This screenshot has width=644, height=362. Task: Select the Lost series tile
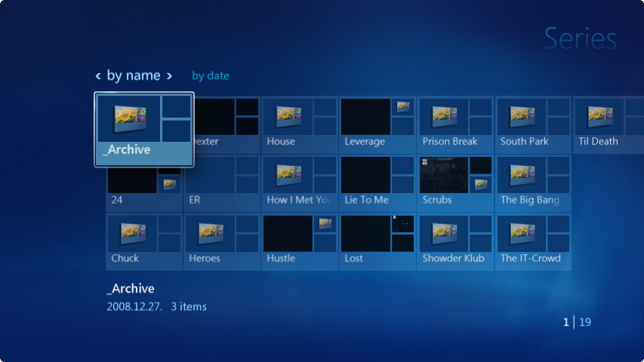377,241
